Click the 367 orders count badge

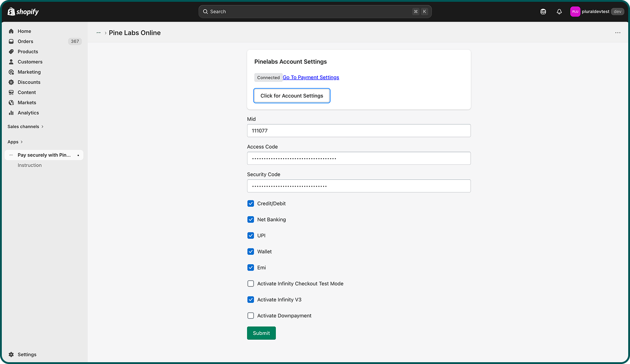(x=75, y=41)
